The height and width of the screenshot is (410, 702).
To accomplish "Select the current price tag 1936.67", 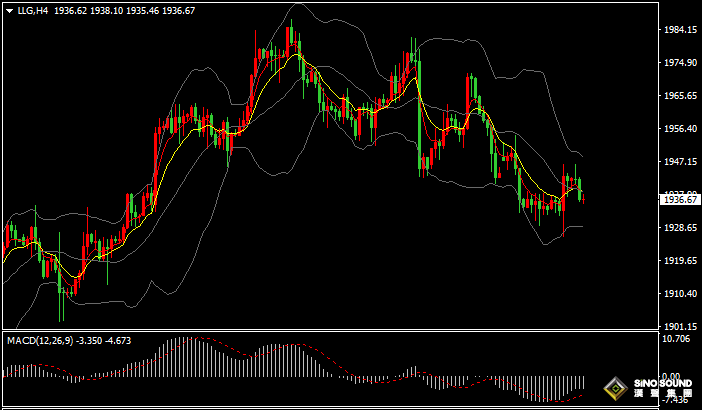I will point(680,200).
